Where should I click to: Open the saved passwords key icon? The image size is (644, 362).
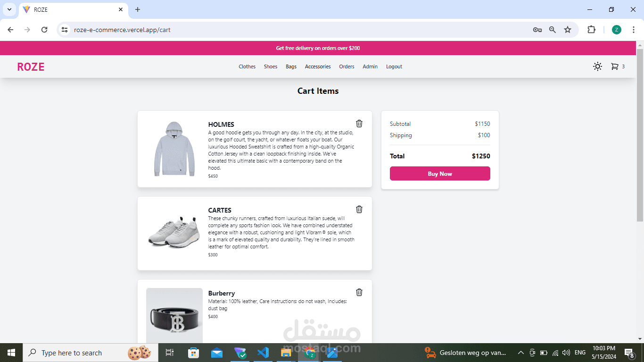(537, 30)
